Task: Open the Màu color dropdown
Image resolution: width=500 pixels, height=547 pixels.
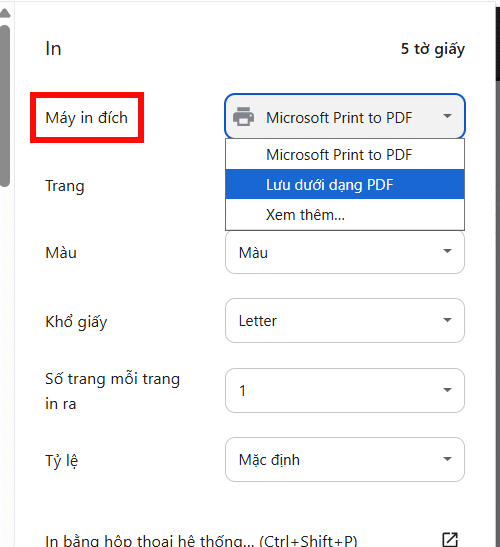Action: pyautogui.click(x=345, y=252)
